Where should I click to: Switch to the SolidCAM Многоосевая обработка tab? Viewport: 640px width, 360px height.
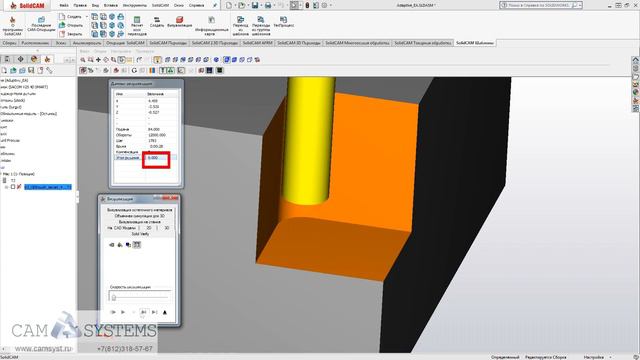pos(357,43)
